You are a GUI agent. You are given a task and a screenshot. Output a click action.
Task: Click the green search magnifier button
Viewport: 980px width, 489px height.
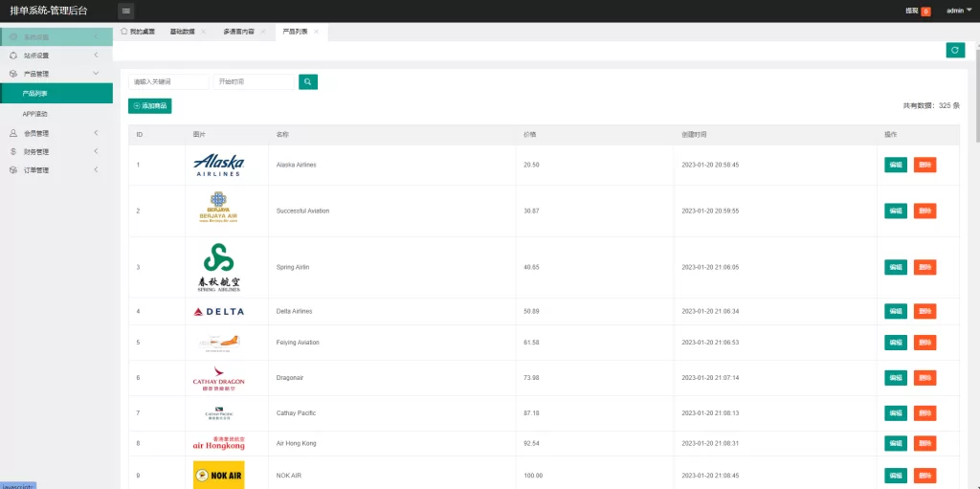[x=307, y=82]
